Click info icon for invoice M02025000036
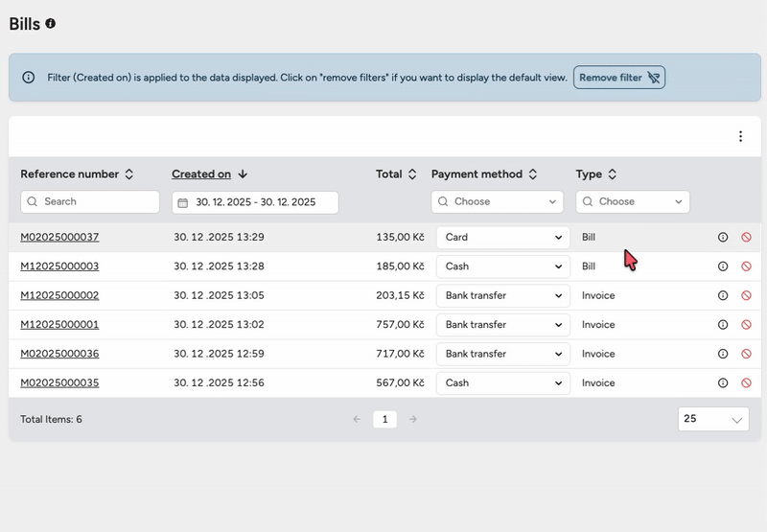The image size is (767, 532). (x=723, y=354)
